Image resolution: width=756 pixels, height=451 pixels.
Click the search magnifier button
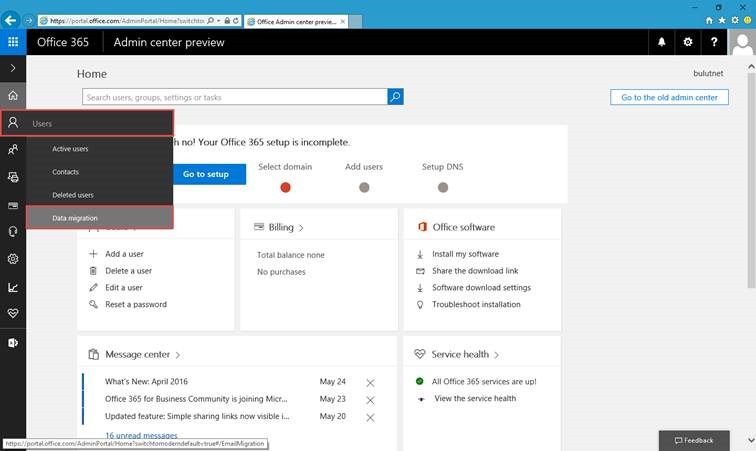pos(395,96)
